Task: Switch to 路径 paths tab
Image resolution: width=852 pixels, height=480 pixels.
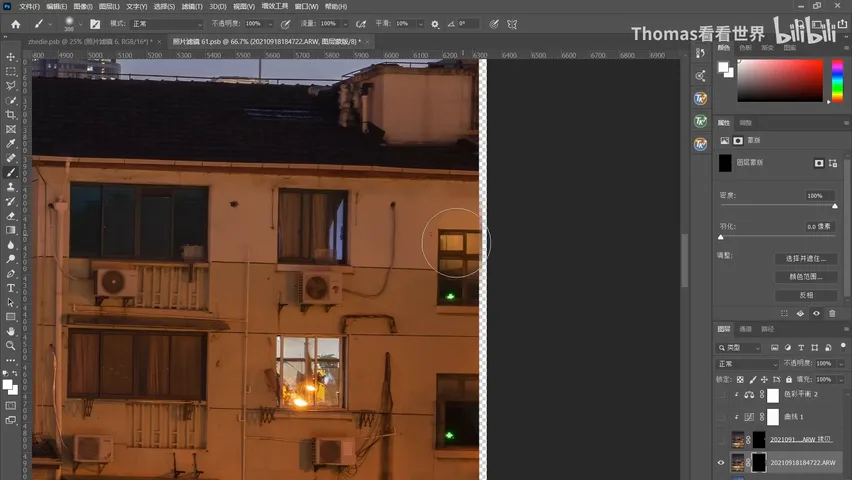Action: (x=767, y=329)
